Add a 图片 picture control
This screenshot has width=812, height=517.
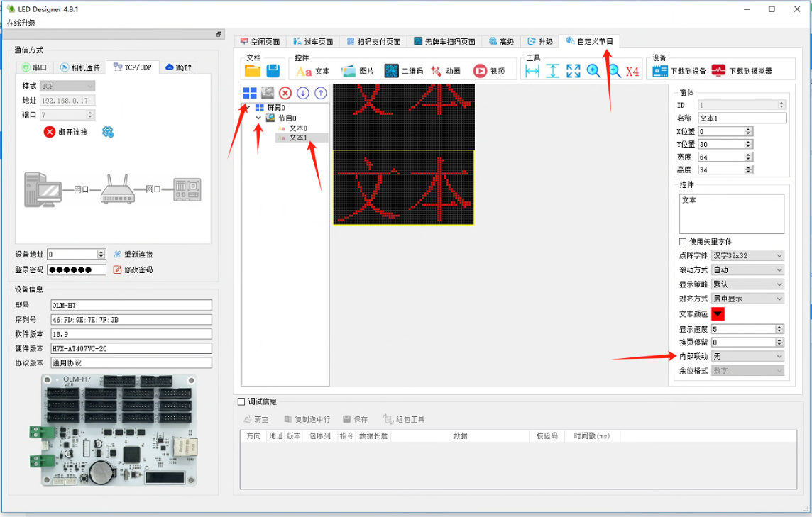(357, 72)
